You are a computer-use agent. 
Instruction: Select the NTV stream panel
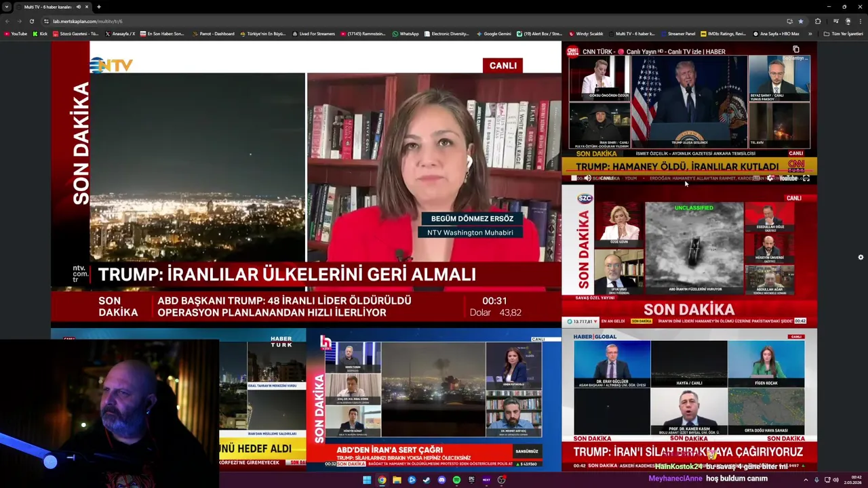(x=306, y=182)
